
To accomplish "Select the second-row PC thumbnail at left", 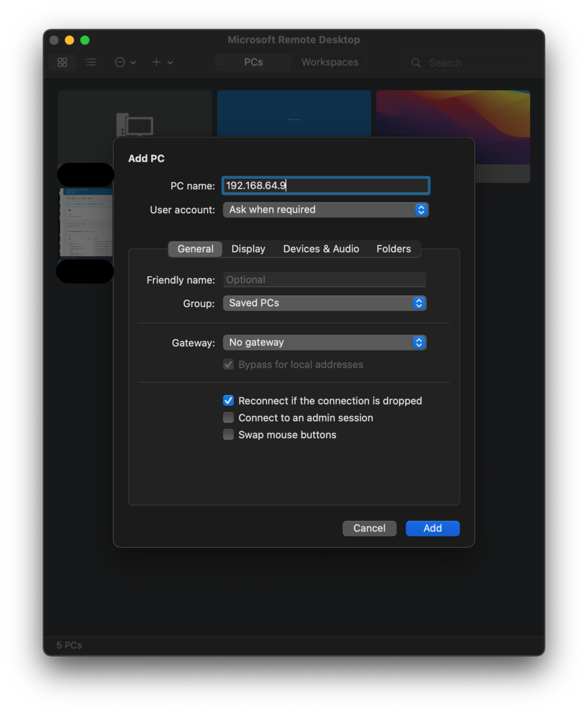I will click(x=86, y=223).
